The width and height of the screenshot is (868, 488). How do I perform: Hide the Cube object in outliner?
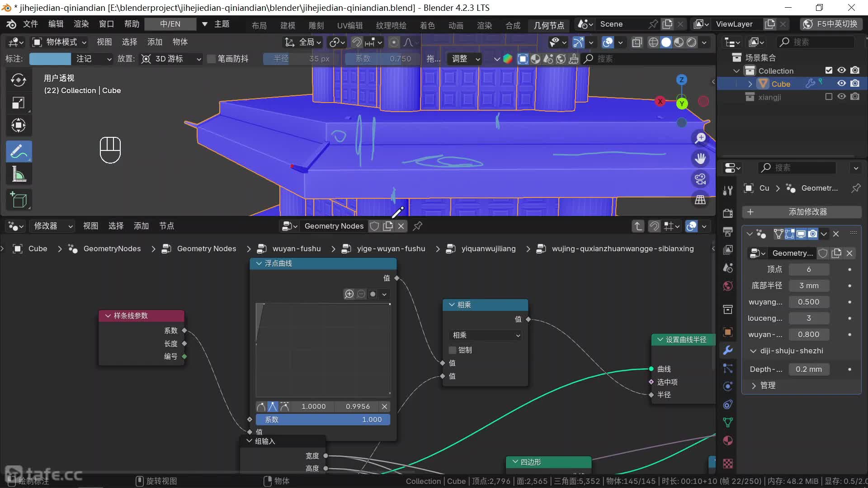pyautogui.click(x=841, y=84)
